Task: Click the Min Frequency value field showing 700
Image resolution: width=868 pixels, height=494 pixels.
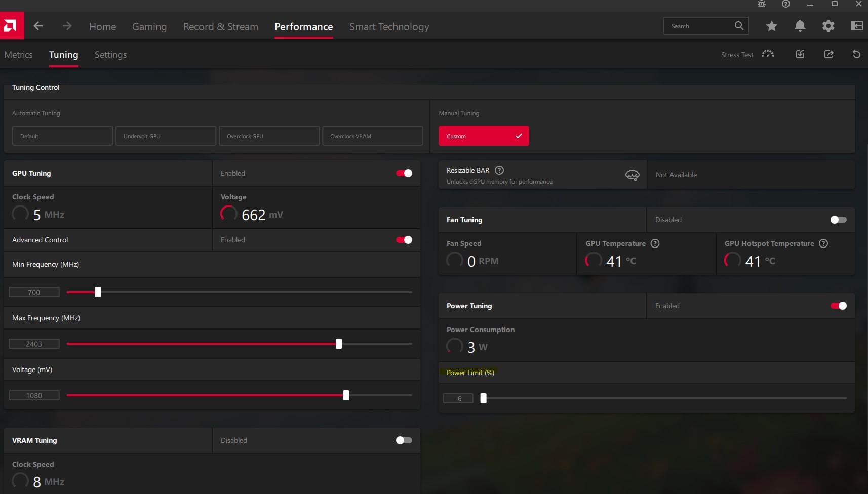Action: tap(34, 292)
